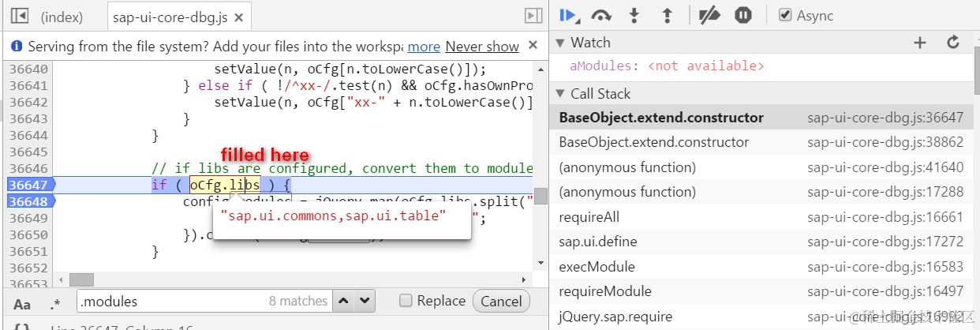
Task: Toggle the Async checkbox
Action: point(785,15)
